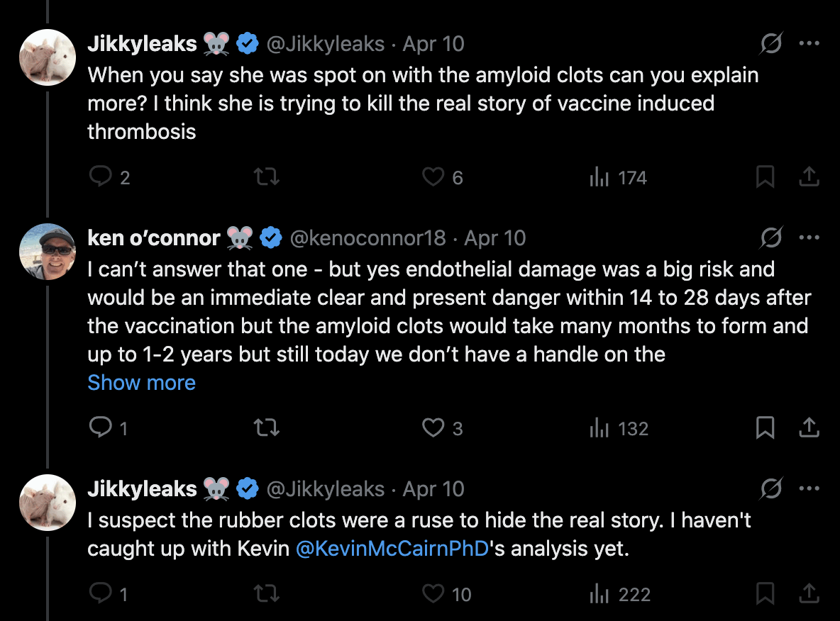Like ken o'connor's endothelial damage tweet
Image resolution: width=840 pixels, height=621 pixels.
[433, 428]
